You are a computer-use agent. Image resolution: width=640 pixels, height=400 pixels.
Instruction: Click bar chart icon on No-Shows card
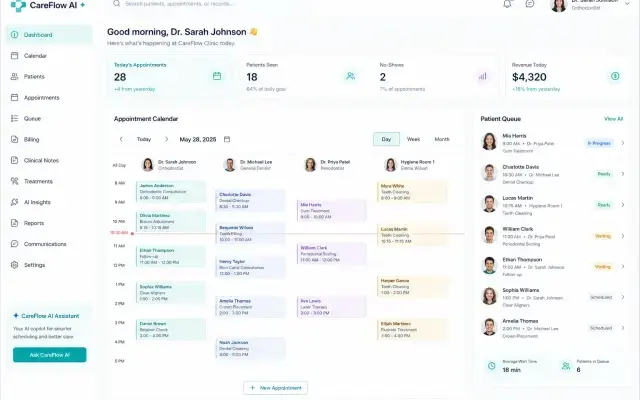tap(482, 76)
